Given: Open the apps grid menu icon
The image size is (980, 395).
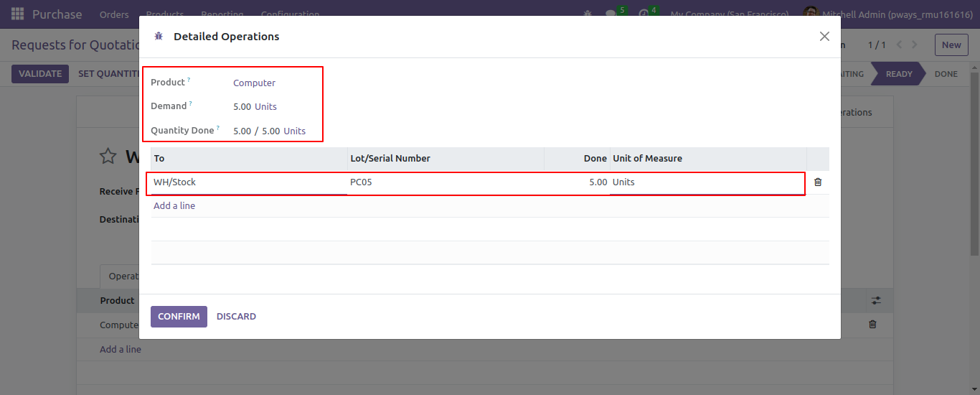Looking at the screenshot, I should coord(17,14).
